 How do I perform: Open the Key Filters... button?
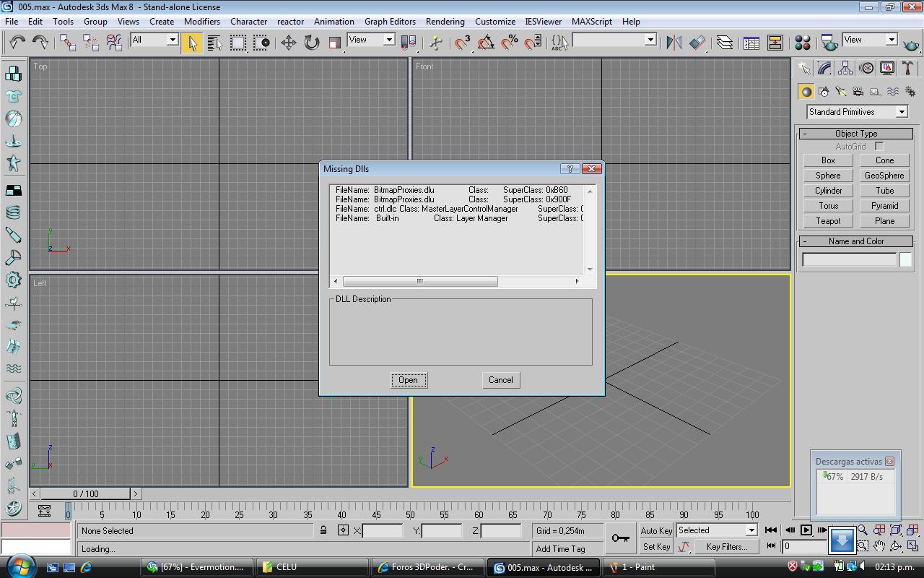click(726, 547)
